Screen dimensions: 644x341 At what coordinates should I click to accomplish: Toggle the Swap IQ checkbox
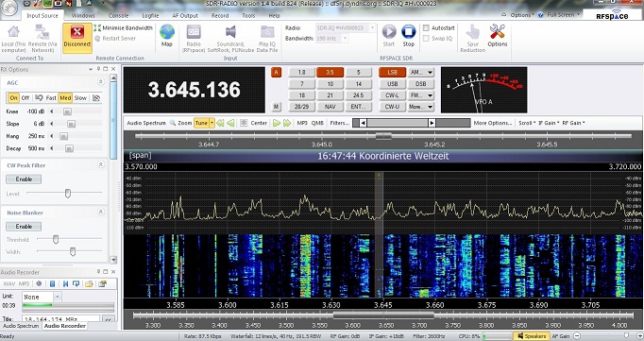tap(426, 38)
